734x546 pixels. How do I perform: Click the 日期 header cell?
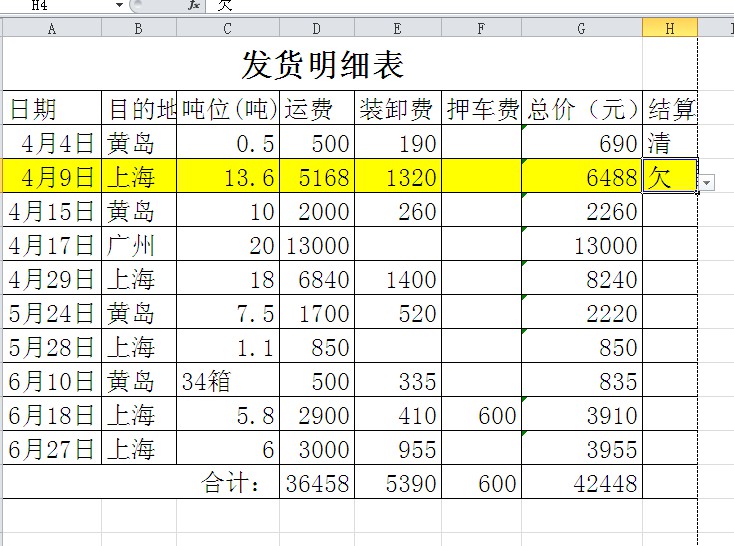(x=52, y=108)
